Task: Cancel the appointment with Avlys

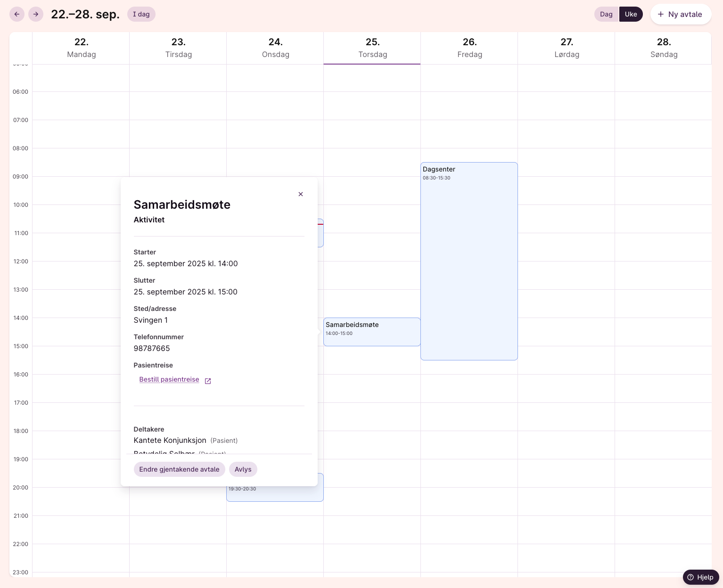Action: coord(243,469)
